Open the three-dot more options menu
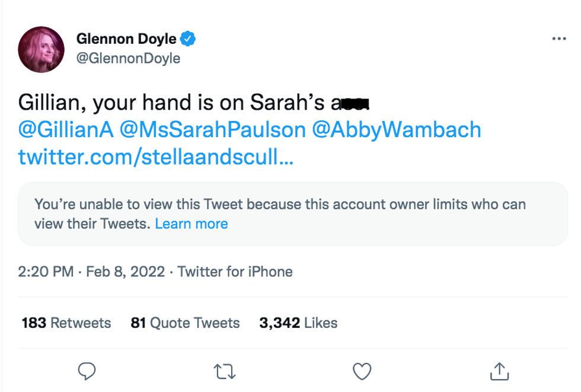 (x=558, y=40)
